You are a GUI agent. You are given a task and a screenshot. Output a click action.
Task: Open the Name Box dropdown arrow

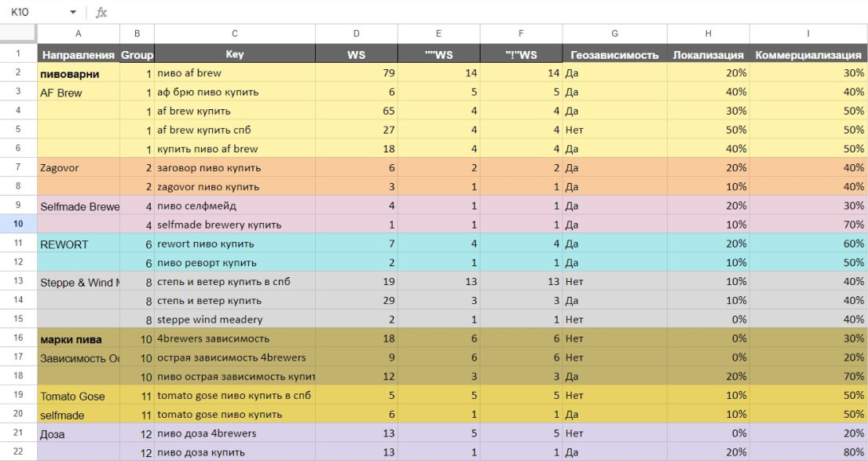click(x=73, y=13)
